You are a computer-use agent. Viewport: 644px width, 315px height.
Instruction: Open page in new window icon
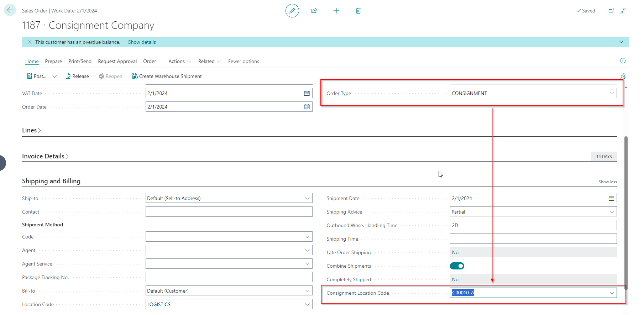(611, 11)
